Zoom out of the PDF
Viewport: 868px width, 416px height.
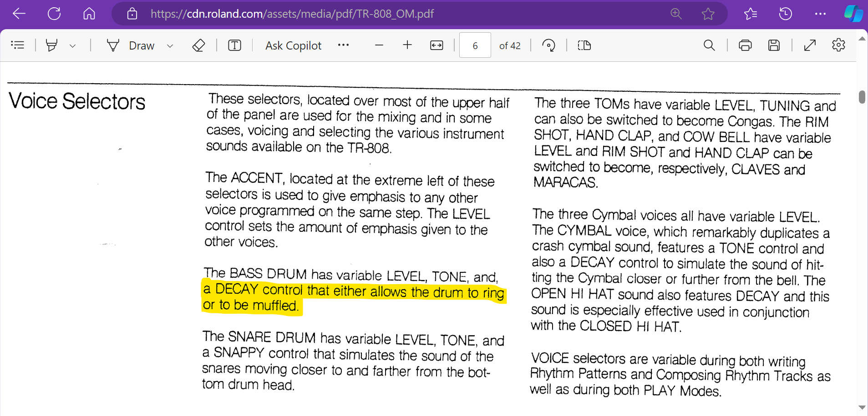coord(379,45)
